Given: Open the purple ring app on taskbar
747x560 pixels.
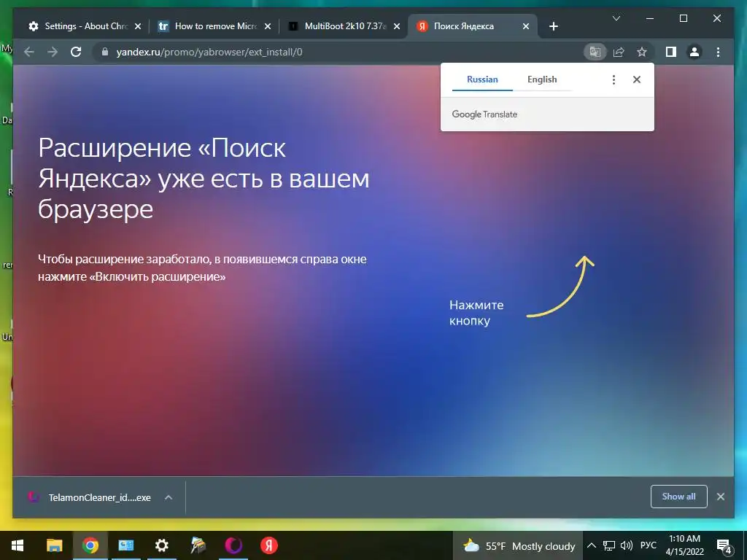Looking at the screenshot, I should point(233,545).
